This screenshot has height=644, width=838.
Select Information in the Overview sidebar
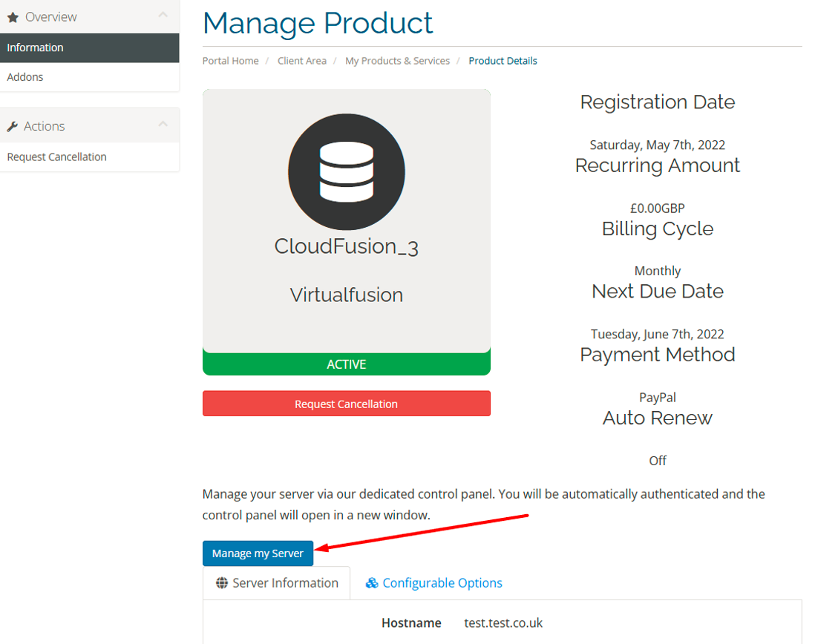coord(90,47)
